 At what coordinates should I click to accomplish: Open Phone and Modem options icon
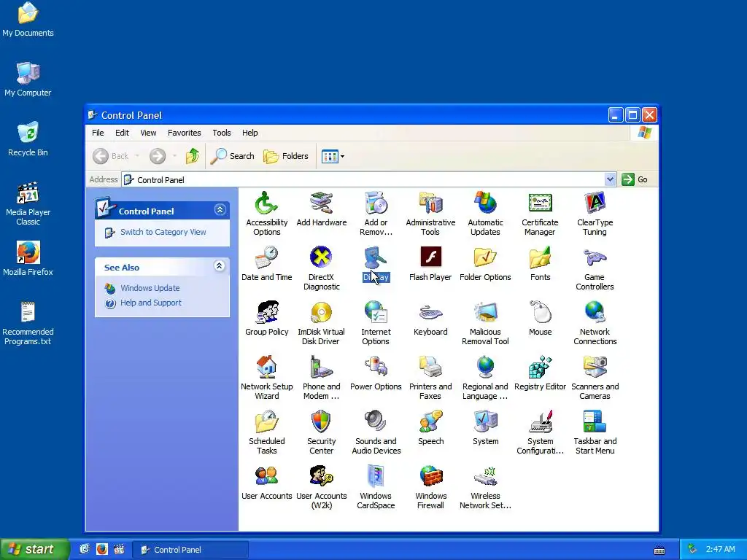[x=321, y=367]
